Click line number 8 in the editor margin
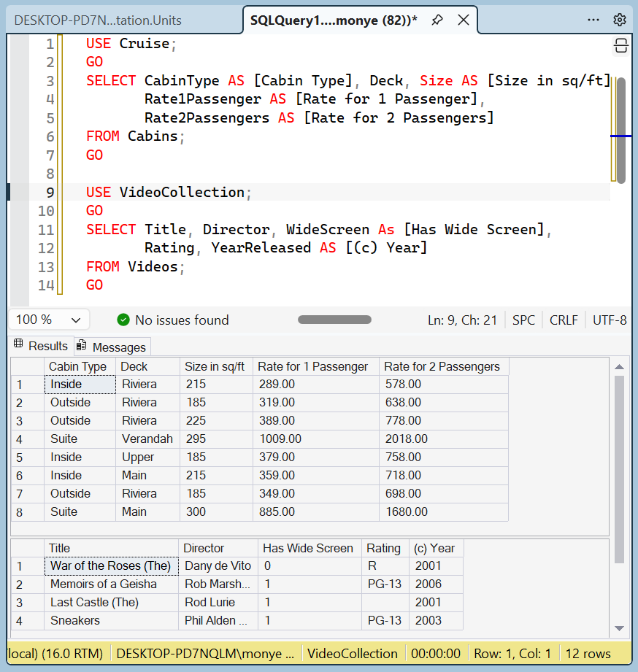Image resolution: width=638 pixels, height=672 pixels. 50,174
